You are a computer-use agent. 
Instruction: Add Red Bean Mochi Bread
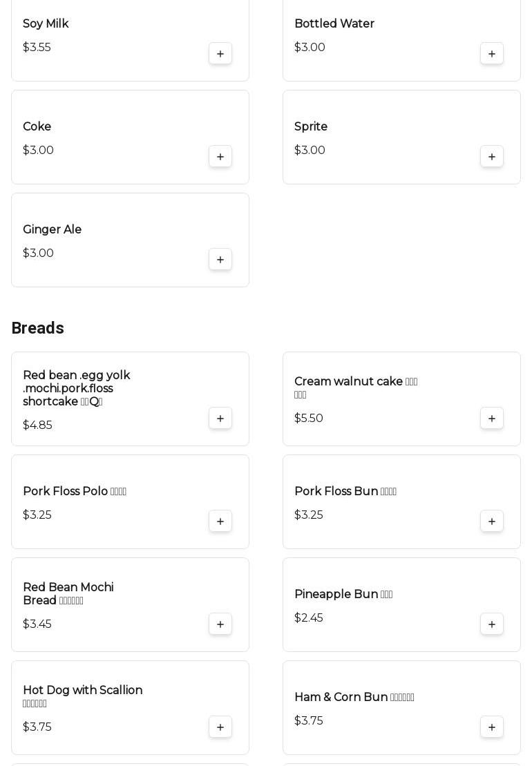220,625
